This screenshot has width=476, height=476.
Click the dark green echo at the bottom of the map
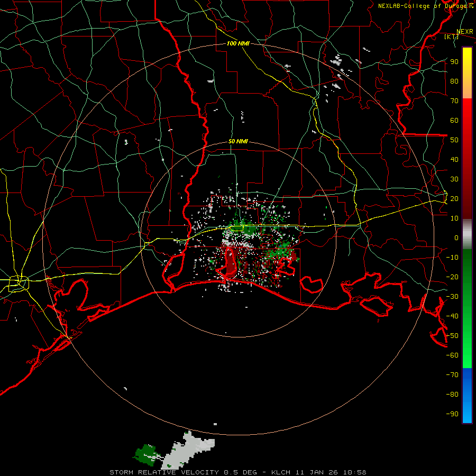click(x=147, y=455)
